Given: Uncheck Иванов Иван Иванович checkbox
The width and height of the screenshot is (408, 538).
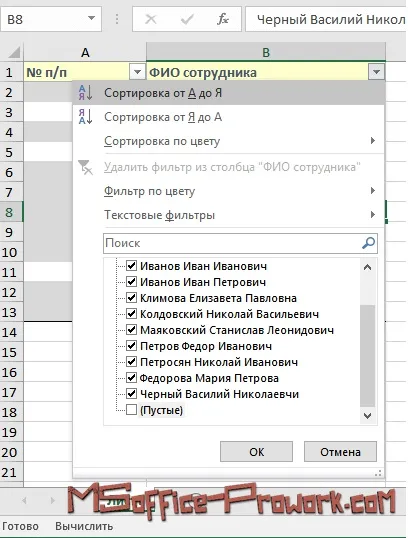Looking at the screenshot, I should [x=131, y=265].
